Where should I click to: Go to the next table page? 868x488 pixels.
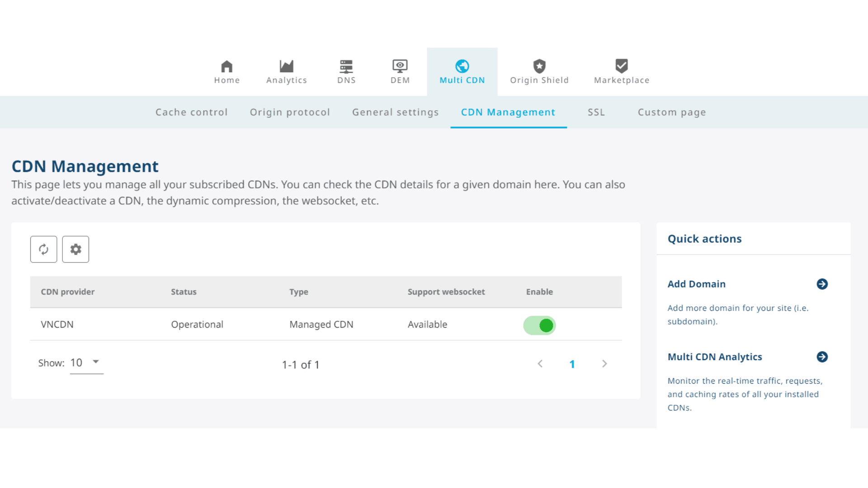click(x=604, y=364)
